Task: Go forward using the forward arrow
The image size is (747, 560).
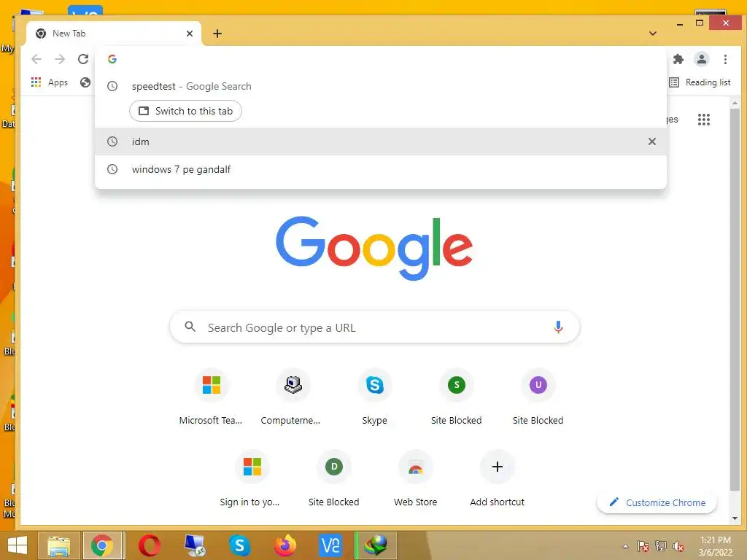Action: point(60,59)
